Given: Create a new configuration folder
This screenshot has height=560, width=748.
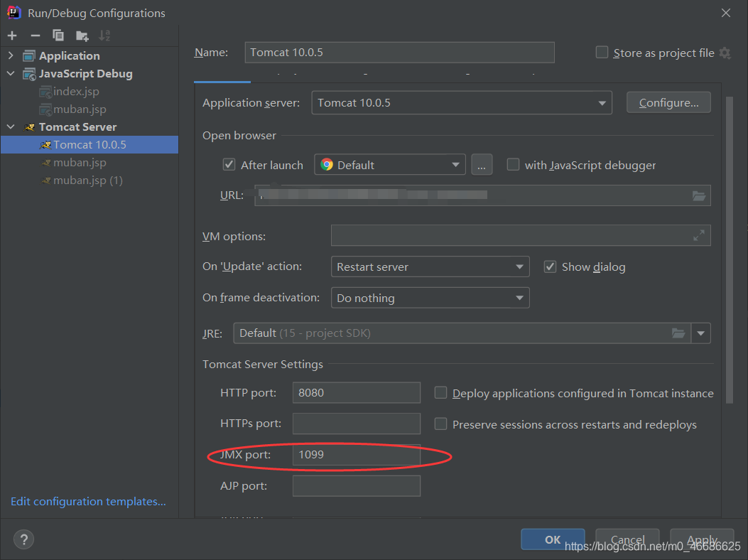Looking at the screenshot, I should coord(82,36).
